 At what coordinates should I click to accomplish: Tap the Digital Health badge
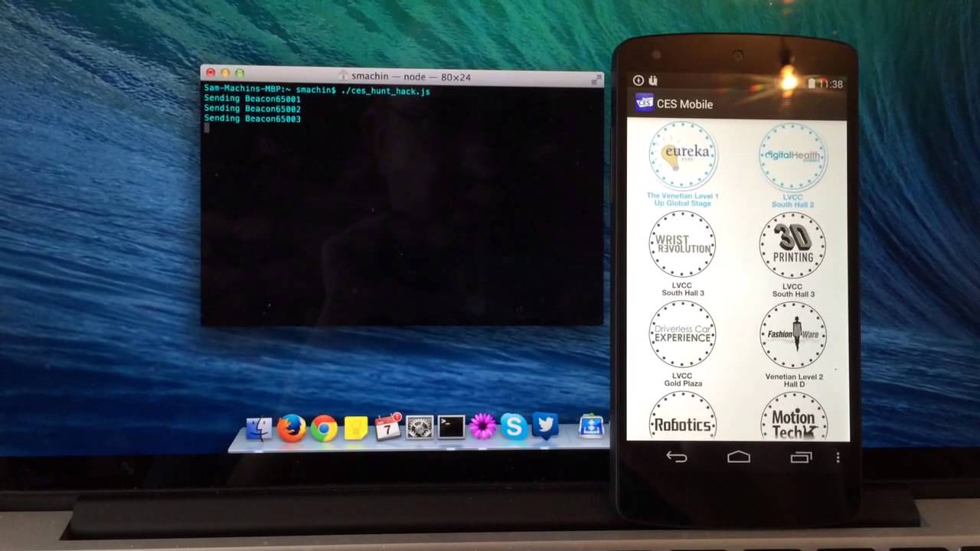coord(792,156)
